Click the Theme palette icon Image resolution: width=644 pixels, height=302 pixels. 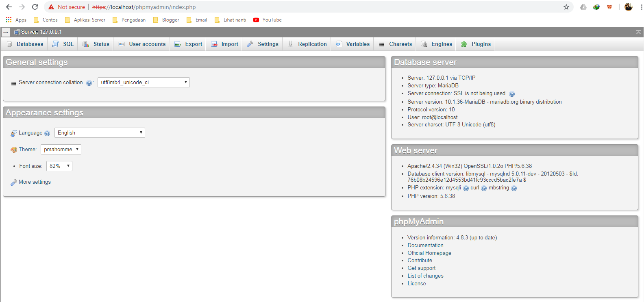point(14,150)
